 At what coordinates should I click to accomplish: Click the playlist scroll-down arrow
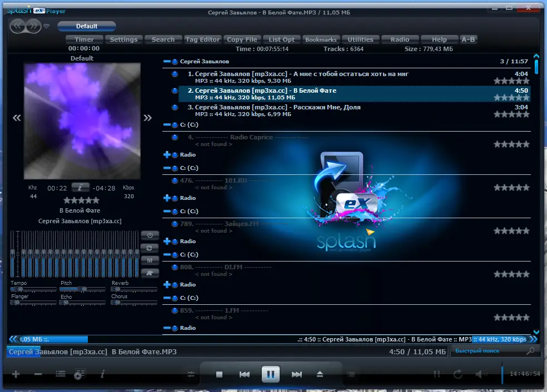[x=536, y=331]
